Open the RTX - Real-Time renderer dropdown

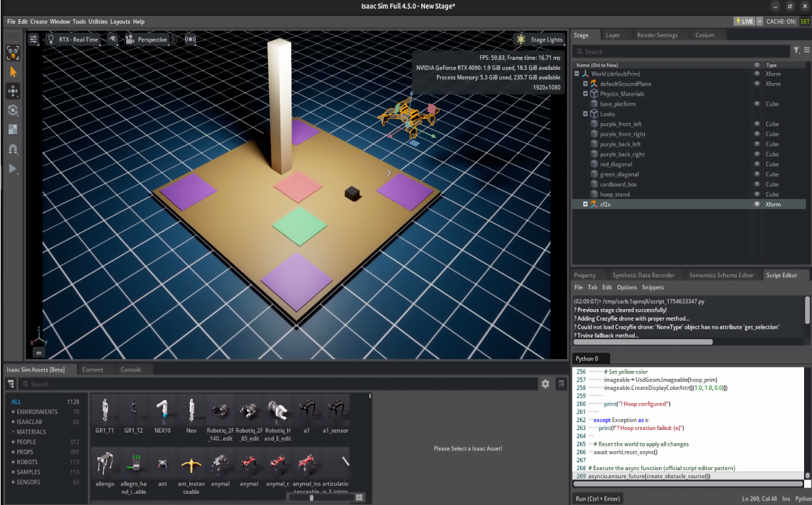(78, 39)
